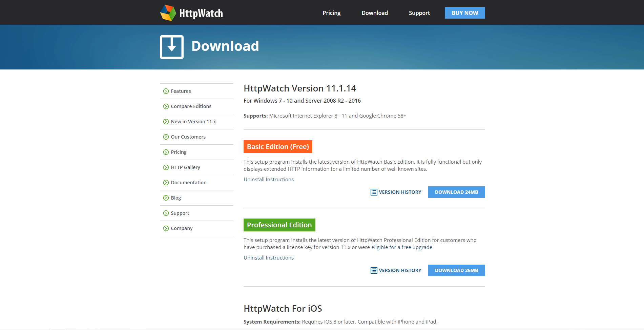Click the arrow icon beside Company
644x330 pixels.
166,228
